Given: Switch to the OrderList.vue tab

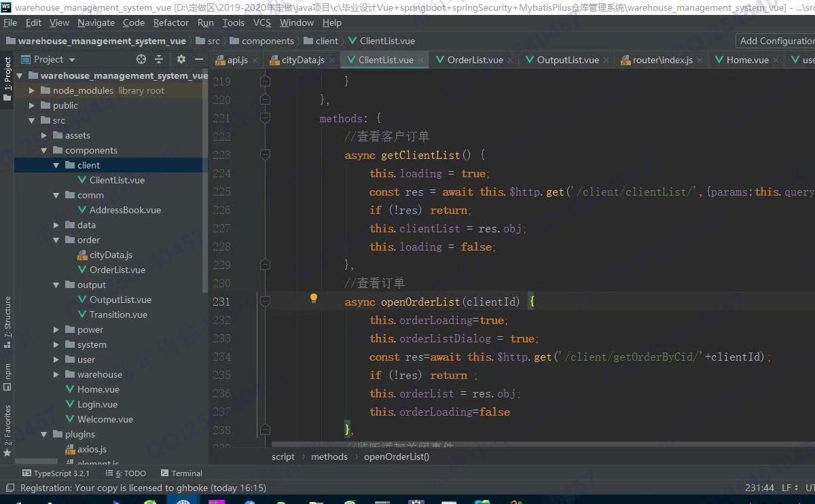Looking at the screenshot, I should (x=475, y=60).
